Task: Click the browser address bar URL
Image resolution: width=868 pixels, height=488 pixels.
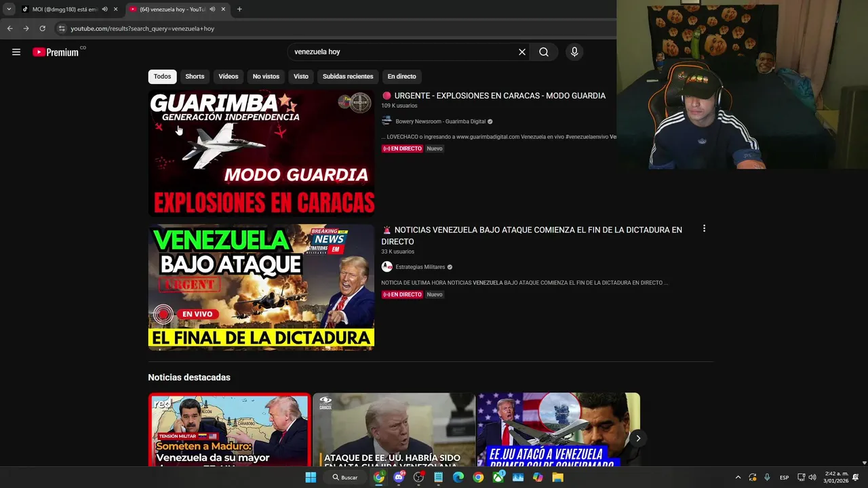Action: click(142, 28)
